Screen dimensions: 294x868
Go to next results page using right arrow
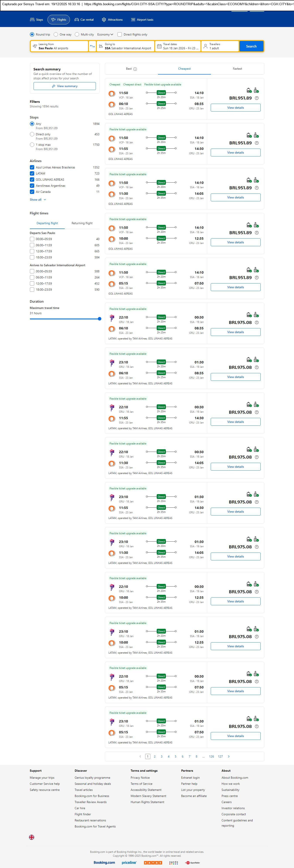(x=229, y=756)
